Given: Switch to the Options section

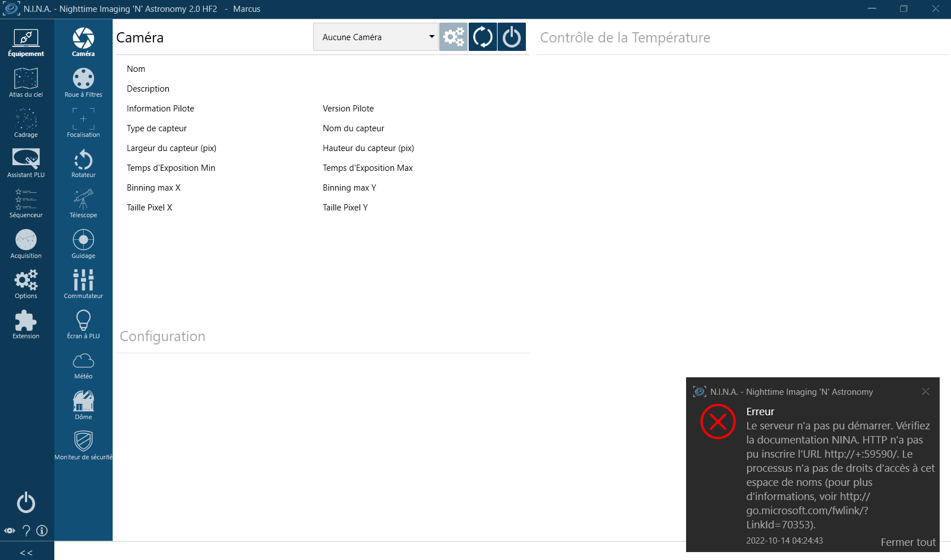Looking at the screenshot, I should point(26,284).
